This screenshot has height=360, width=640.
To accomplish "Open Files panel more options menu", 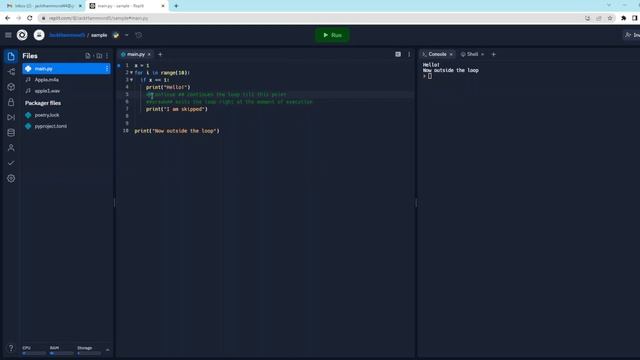I will coord(107,56).
